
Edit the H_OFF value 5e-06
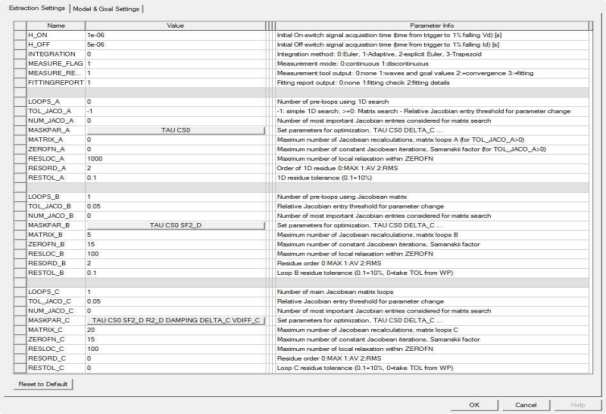175,45
